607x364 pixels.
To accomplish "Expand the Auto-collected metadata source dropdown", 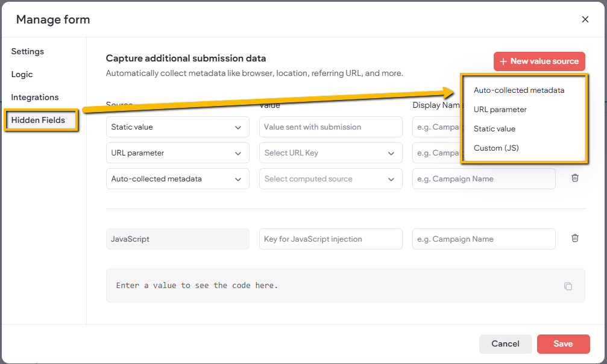I will [178, 179].
